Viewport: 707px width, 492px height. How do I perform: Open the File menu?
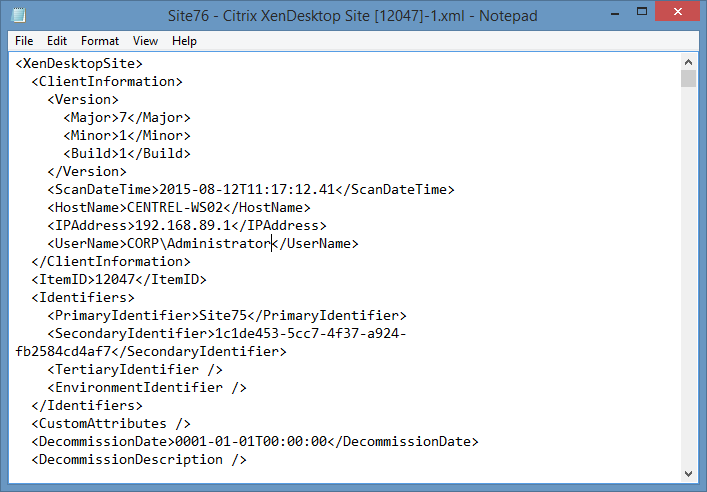pos(24,41)
